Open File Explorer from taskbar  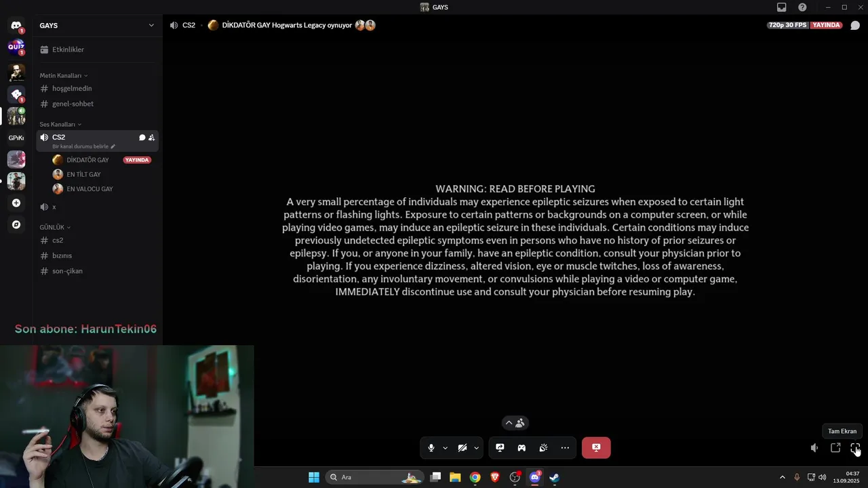click(455, 477)
